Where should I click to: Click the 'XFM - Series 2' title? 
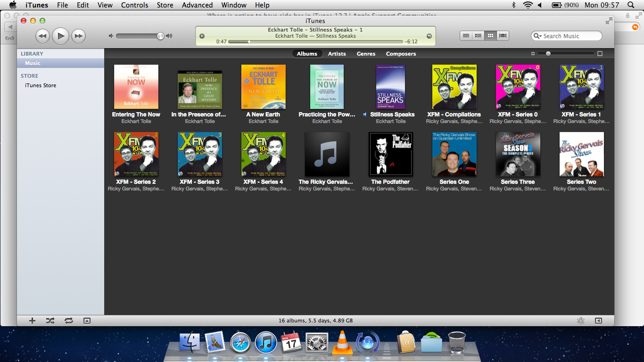tap(136, 182)
